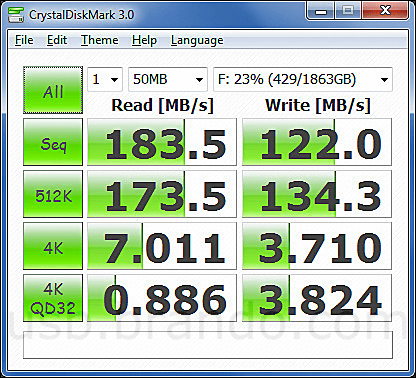Run all benchmarks with All button
416x378 pixels.
[x=53, y=90]
